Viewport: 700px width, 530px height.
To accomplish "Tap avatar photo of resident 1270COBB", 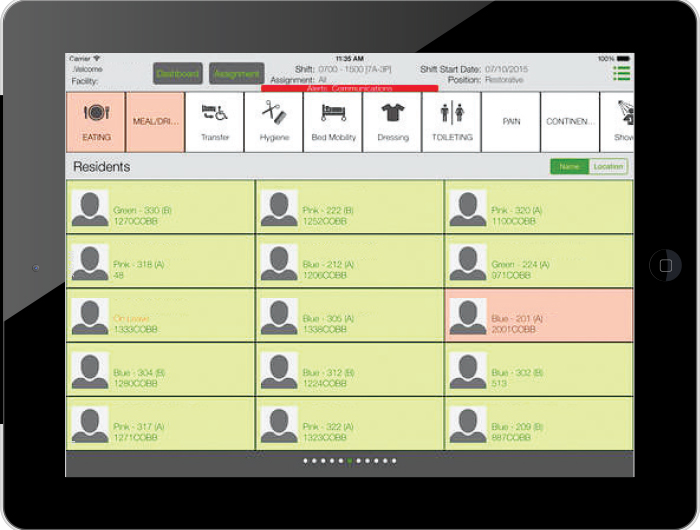I will 90,208.
